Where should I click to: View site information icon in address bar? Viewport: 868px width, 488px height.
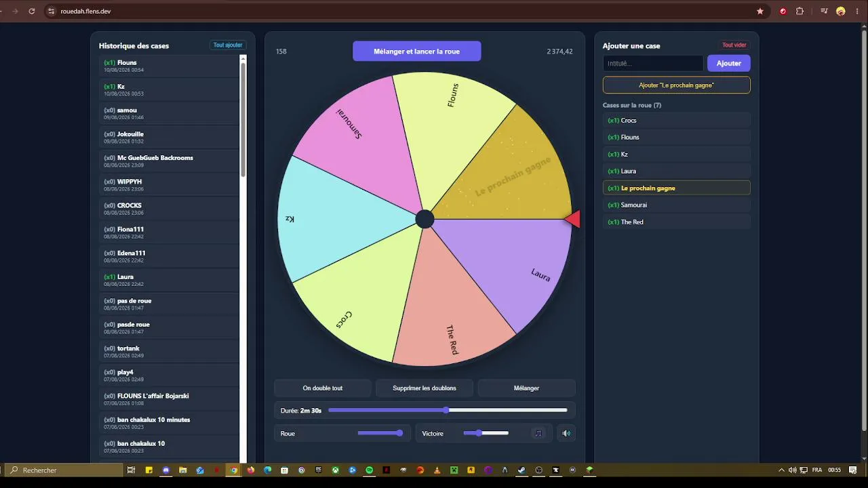(x=51, y=12)
